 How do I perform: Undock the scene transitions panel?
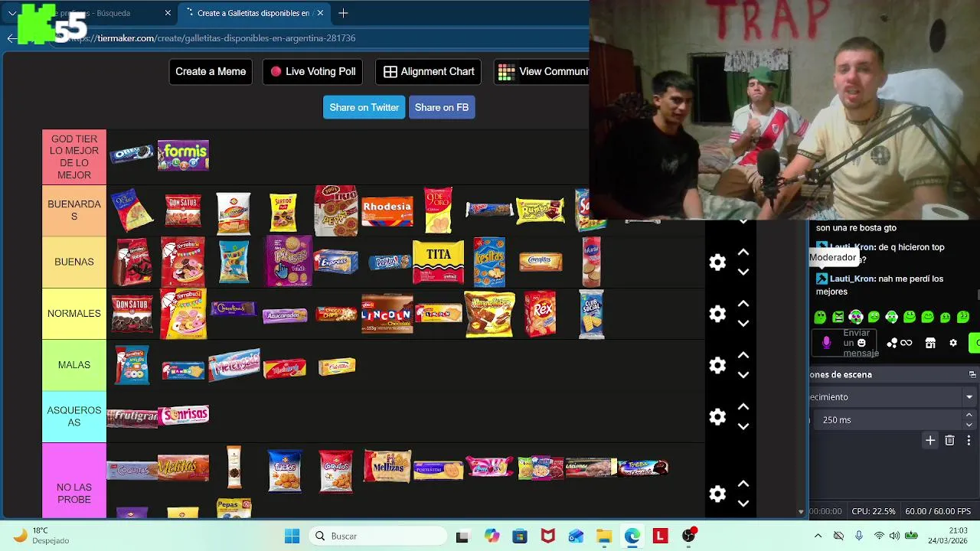[972, 375]
